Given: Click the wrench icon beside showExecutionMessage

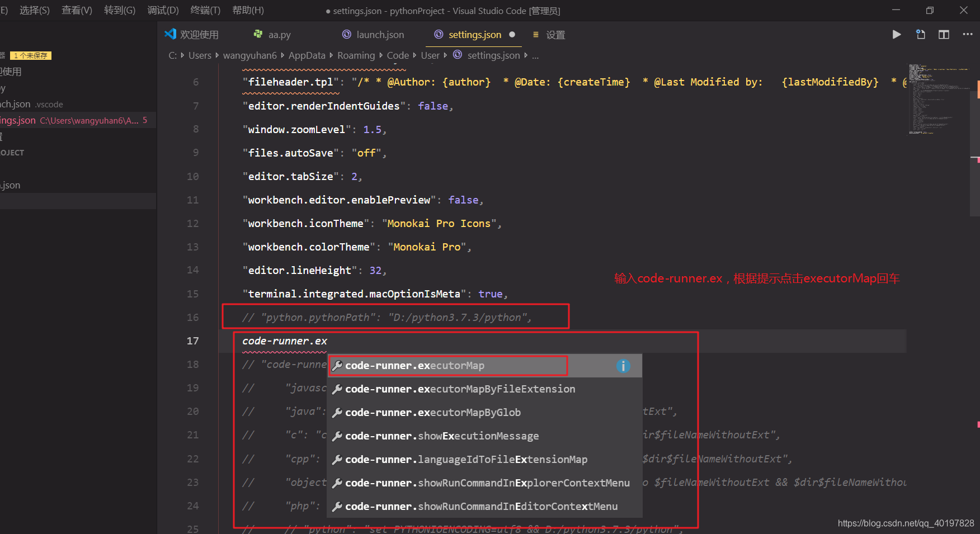Looking at the screenshot, I should [337, 436].
